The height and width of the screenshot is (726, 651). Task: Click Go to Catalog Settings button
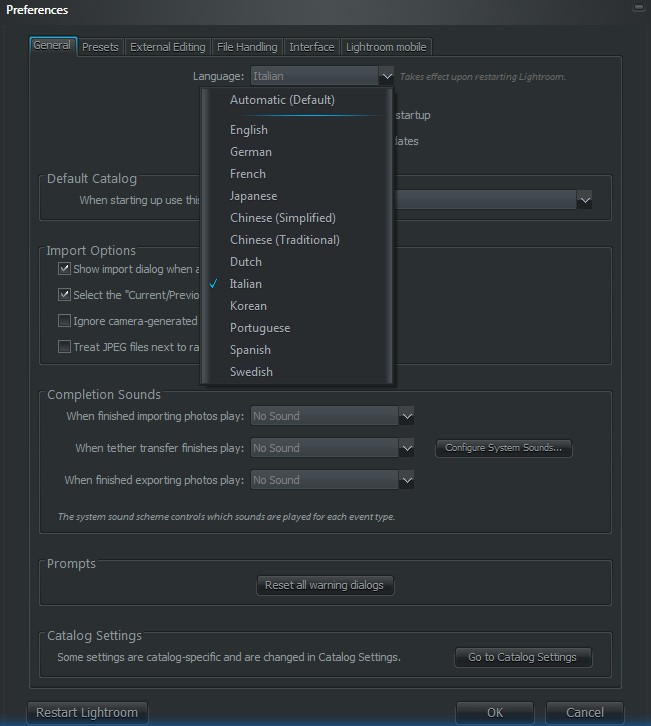point(523,657)
